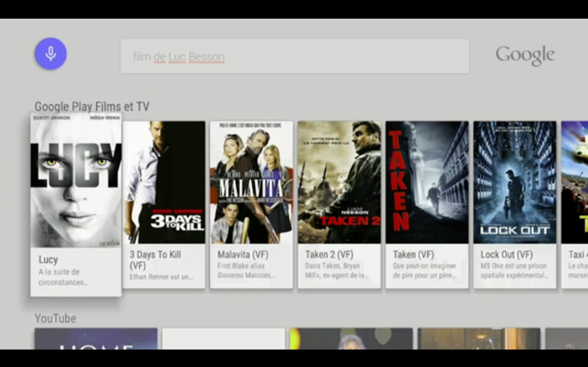This screenshot has height=367, width=588.
Task: Open the Malavita movie poster
Action: coord(251,183)
